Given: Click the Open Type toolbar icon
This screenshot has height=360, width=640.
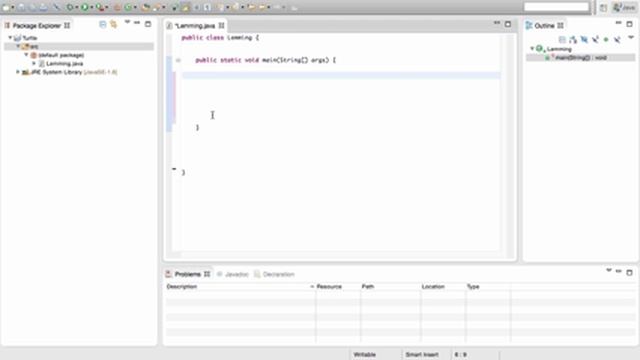Looking at the screenshot, I should 146,7.
